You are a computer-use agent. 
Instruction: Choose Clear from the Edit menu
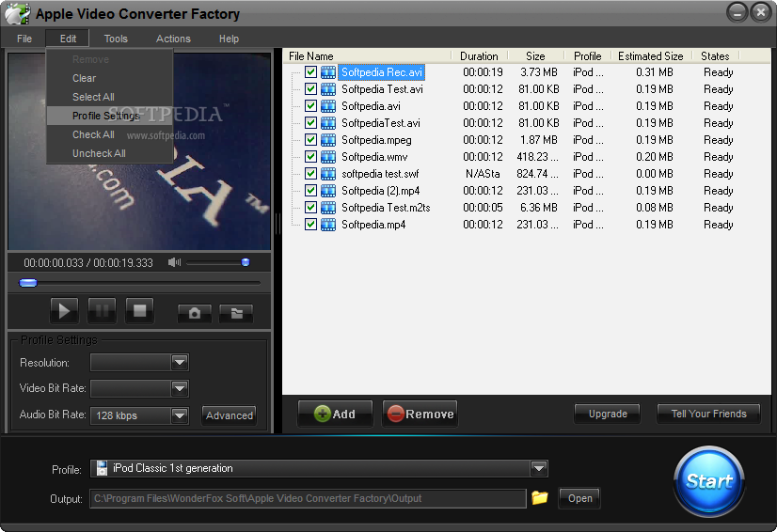click(x=109, y=78)
